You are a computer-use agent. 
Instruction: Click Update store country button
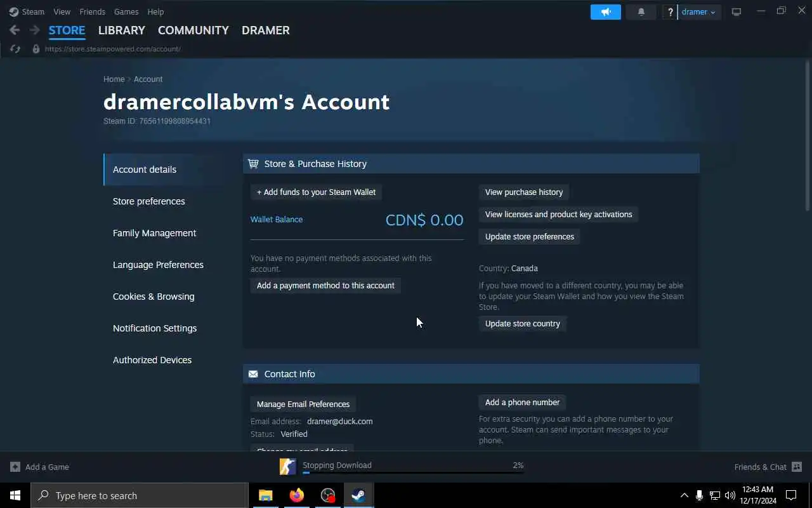coord(523,323)
